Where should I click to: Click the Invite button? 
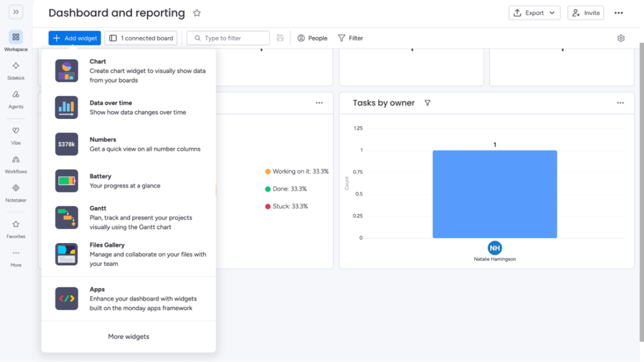click(586, 13)
